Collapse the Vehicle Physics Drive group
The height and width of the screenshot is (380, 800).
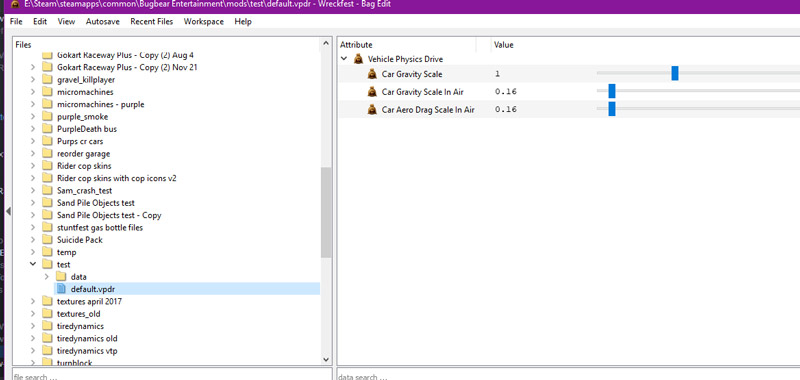pos(343,59)
